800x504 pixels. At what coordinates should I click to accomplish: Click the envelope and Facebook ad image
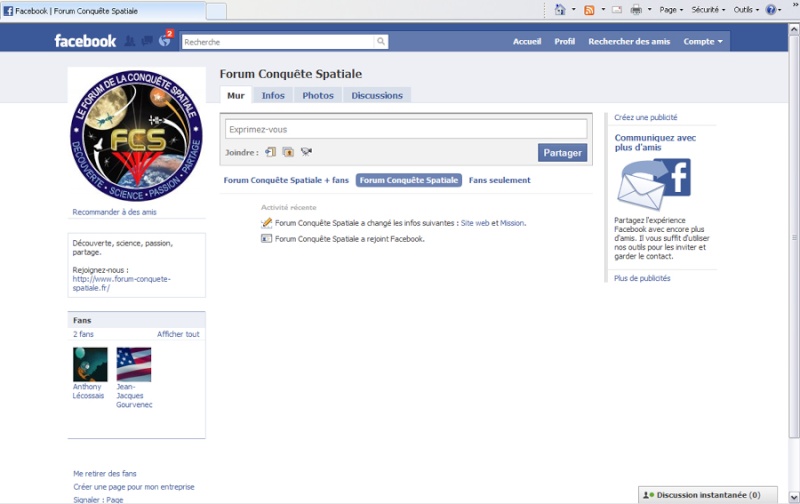654,184
